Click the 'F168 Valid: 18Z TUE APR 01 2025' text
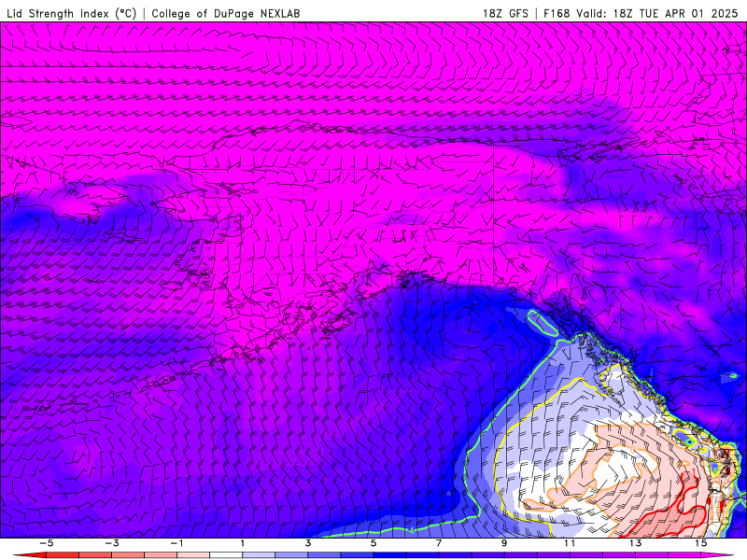747x560 pixels. (x=641, y=14)
